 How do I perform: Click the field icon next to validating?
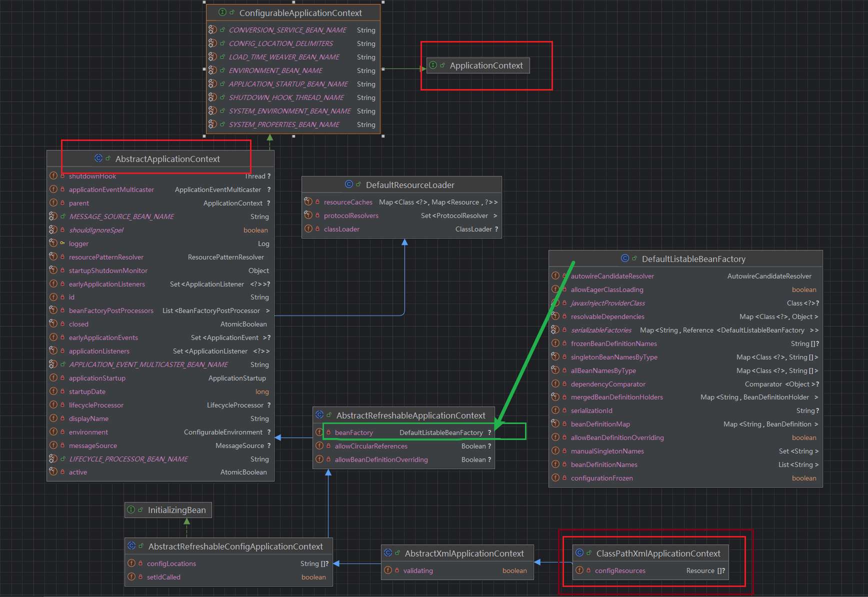coord(388,570)
